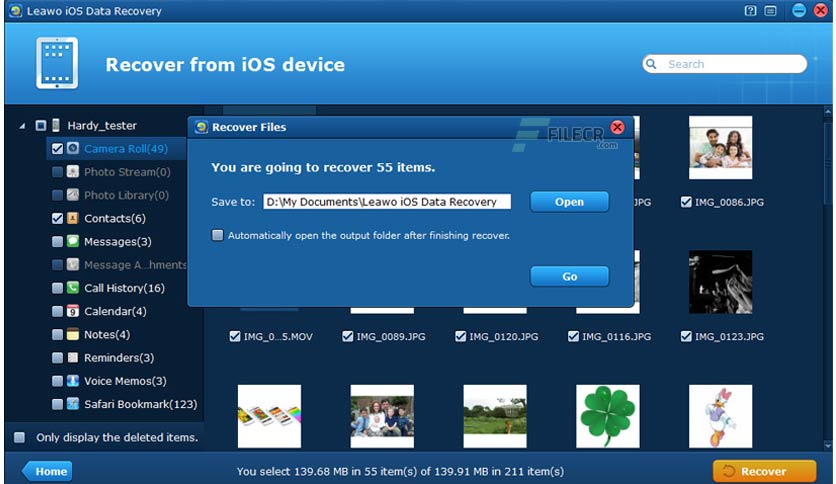Check the Voice Memos checkbox
Screen dimensions: 836x484
(58, 381)
